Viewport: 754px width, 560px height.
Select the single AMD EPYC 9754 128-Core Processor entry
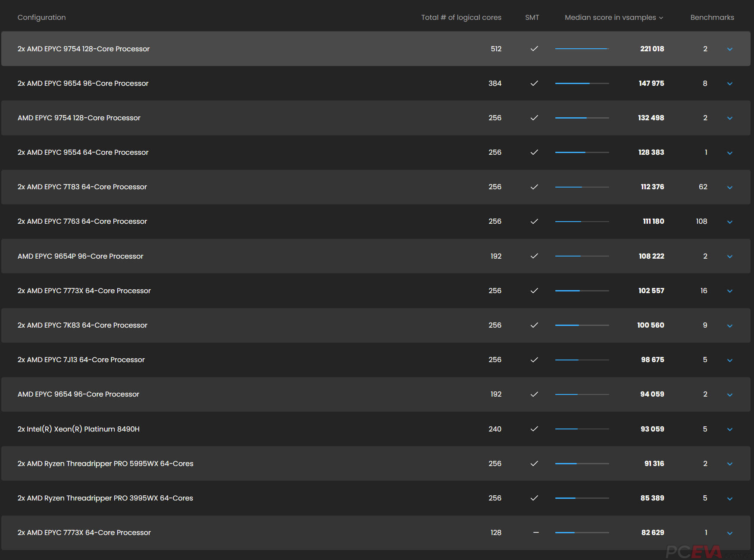click(x=79, y=118)
